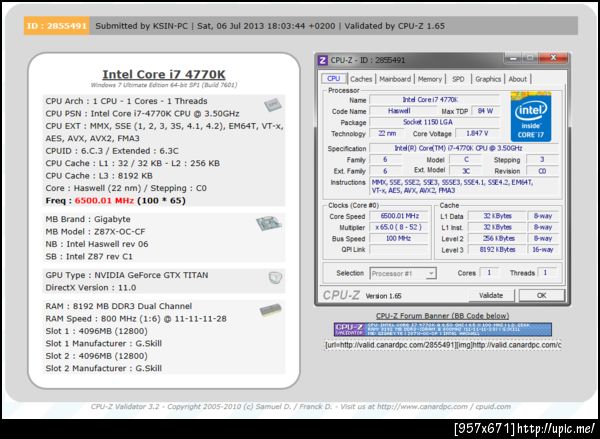Image resolution: width=600 pixels, height=439 pixels.
Task: Click the OK button in CPU-Z
Action: tap(541, 295)
